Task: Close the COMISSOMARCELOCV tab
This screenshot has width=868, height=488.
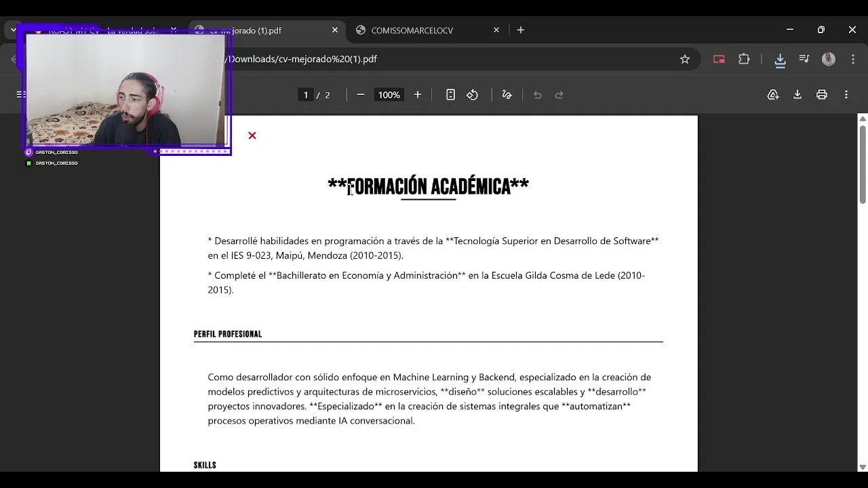Action: pos(496,30)
